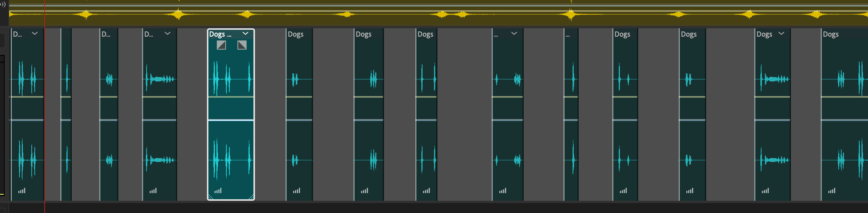
Task: Click the fade-out handle at the selected clip's bottom-right corner
Action: click(251, 197)
